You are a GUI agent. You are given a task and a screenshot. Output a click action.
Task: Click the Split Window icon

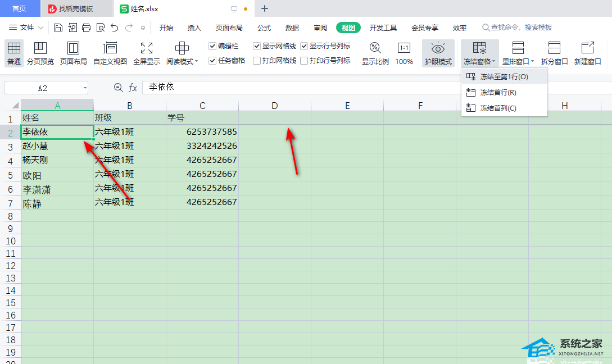tap(554, 49)
